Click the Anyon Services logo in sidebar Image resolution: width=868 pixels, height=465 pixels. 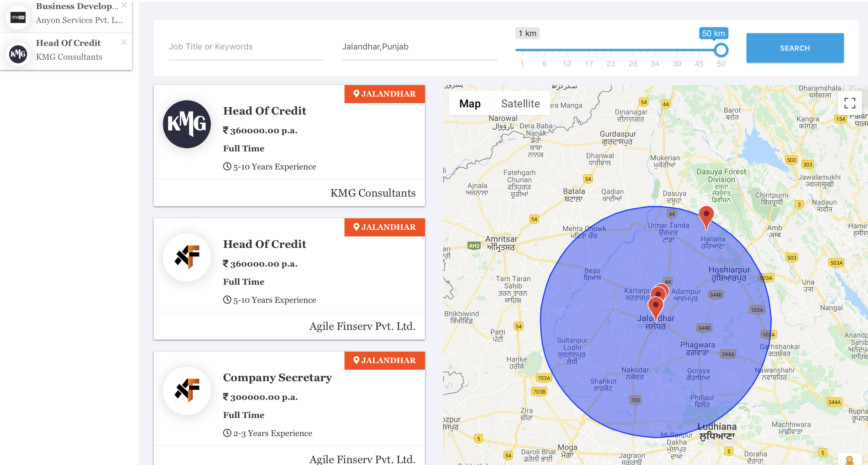pos(18,17)
